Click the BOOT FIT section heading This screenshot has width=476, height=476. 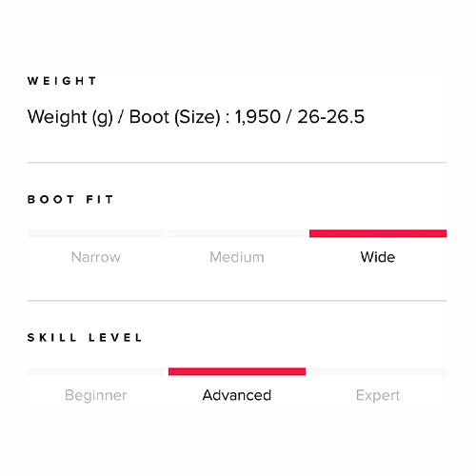(x=70, y=199)
